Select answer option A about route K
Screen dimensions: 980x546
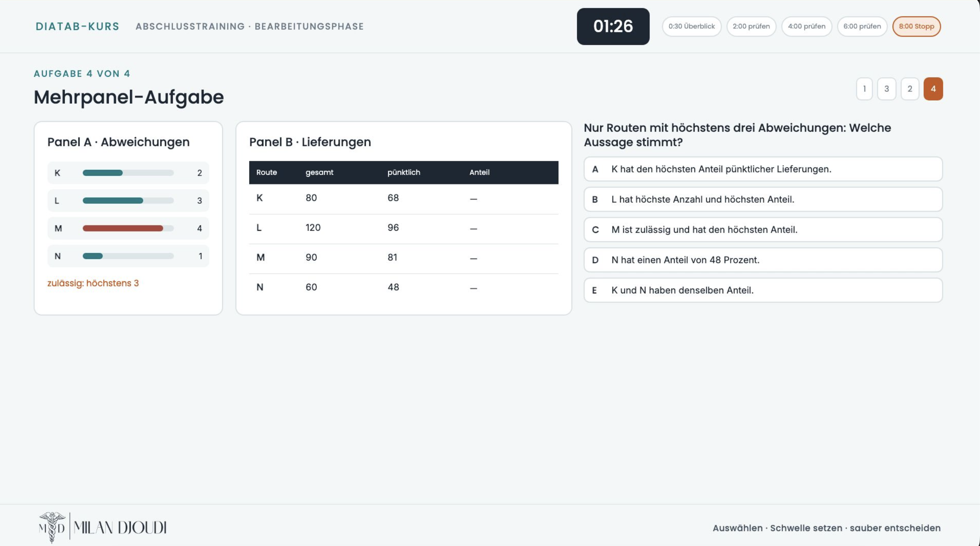pyautogui.click(x=763, y=169)
